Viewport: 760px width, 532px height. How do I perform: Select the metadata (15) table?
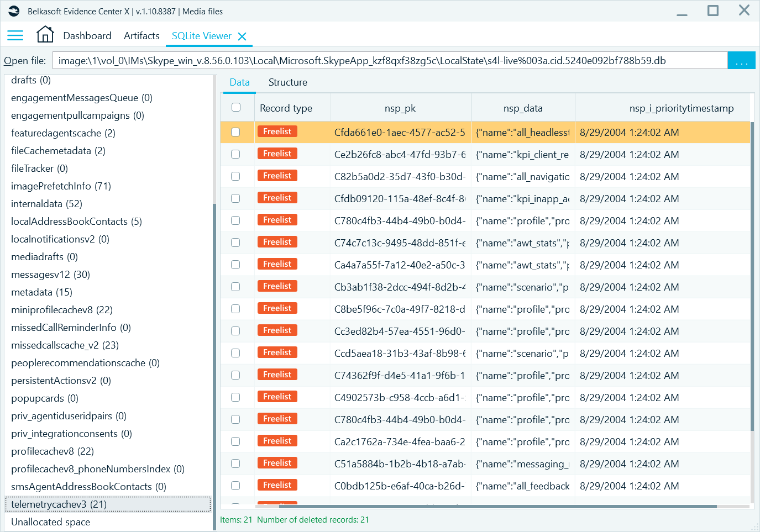click(x=41, y=292)
